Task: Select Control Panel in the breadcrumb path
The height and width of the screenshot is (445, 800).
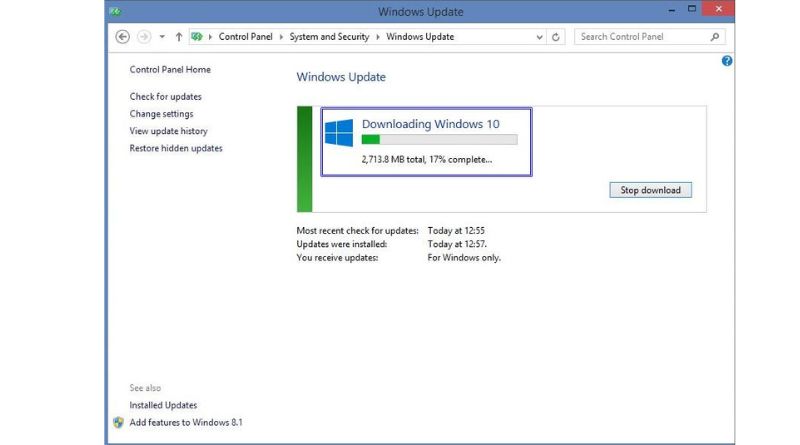Action: (x=245, y=37)
